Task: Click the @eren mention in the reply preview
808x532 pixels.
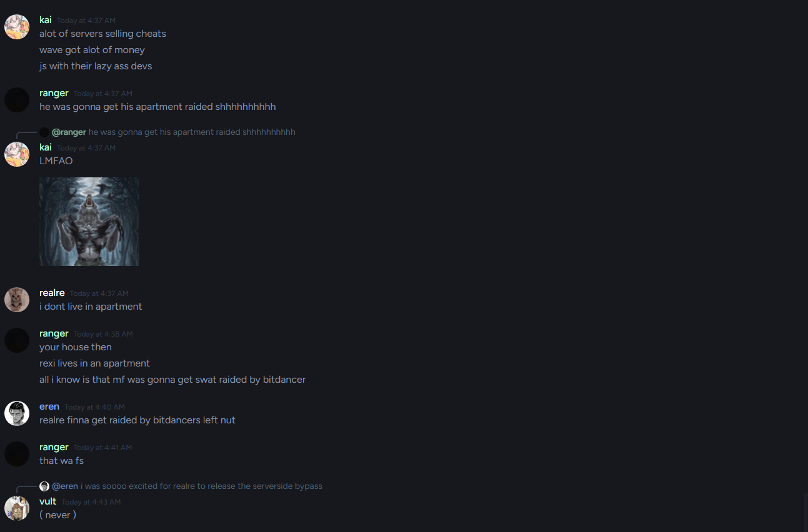Action: 65,486
